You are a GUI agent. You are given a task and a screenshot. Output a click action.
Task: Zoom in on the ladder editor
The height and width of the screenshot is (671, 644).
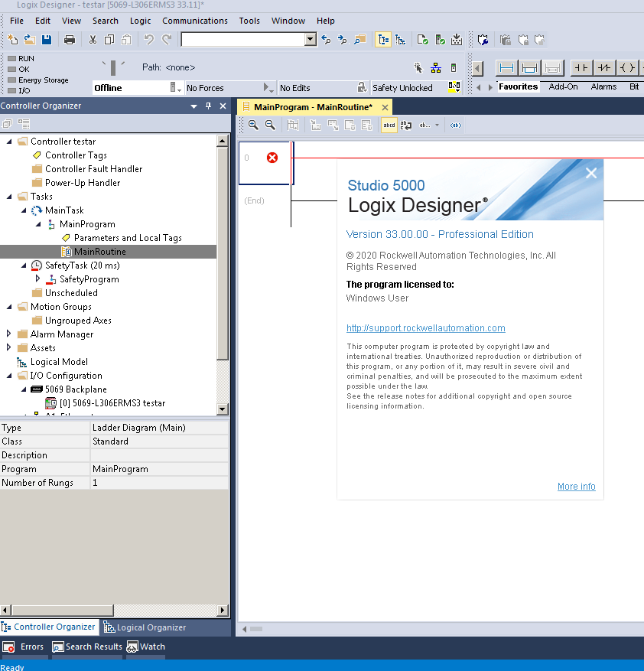pos(253,125)
